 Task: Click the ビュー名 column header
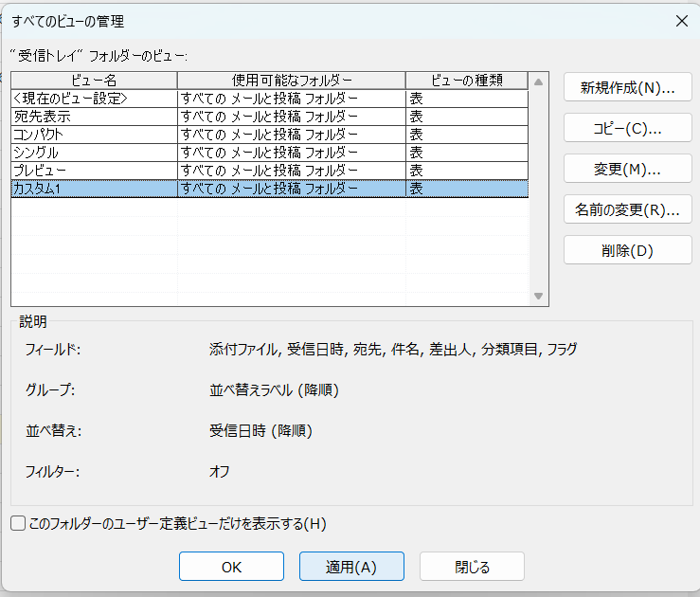pyautogui.click(x=93, y=80)
